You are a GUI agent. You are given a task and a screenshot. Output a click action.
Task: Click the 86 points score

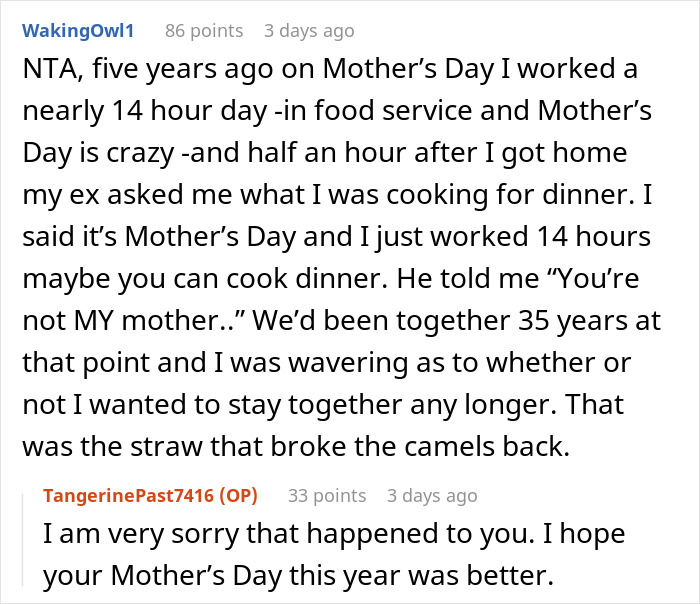(204, 31)
